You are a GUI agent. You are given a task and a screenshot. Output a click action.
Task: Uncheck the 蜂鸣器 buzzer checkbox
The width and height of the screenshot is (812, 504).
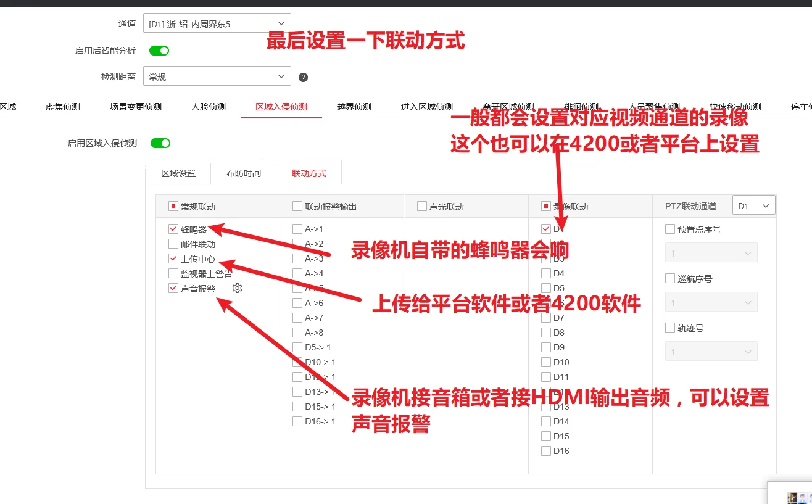pos(173,229)
